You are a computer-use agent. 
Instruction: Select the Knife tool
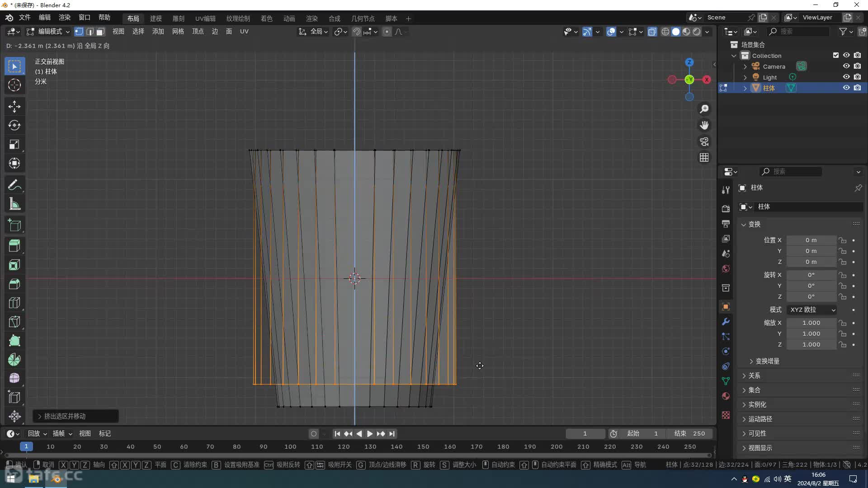click(x=14, y=322)
